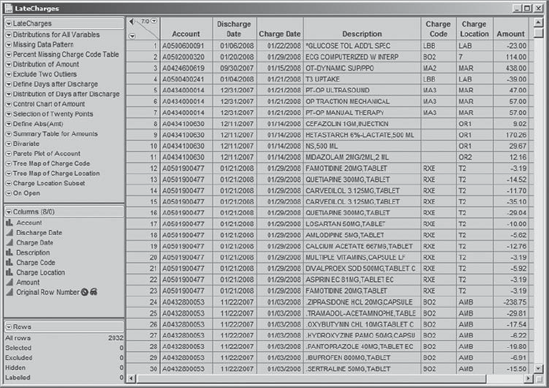Open Bivariate script menu
Screen dimensions: 549x388
click(9, 144)
